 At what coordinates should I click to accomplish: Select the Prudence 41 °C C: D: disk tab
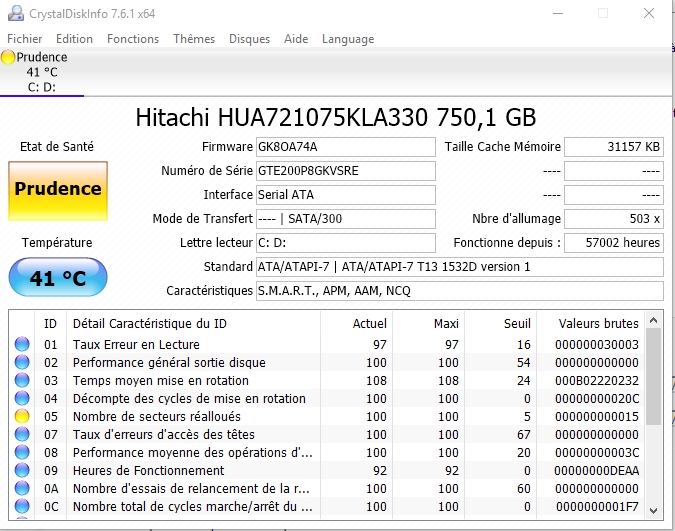pos(42,72)
